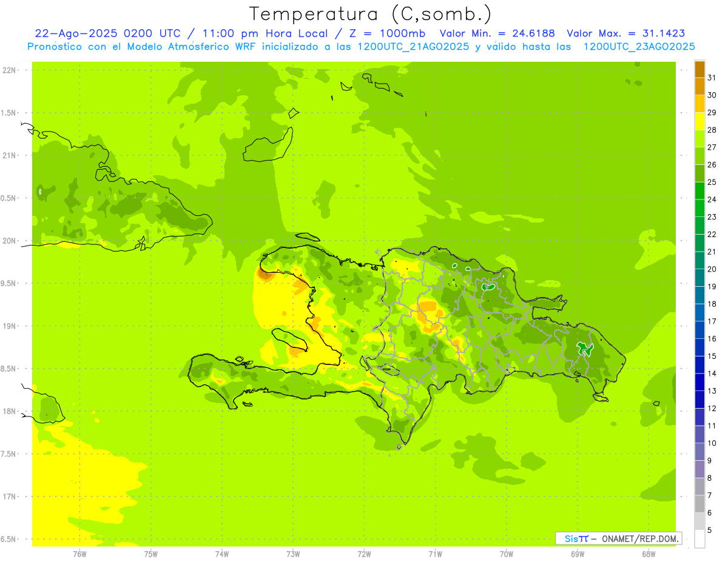Screen dimensions: 728x562
Task: Pick the white swatch below label 5
Action: pyautogui.click(x=699, y=539)
